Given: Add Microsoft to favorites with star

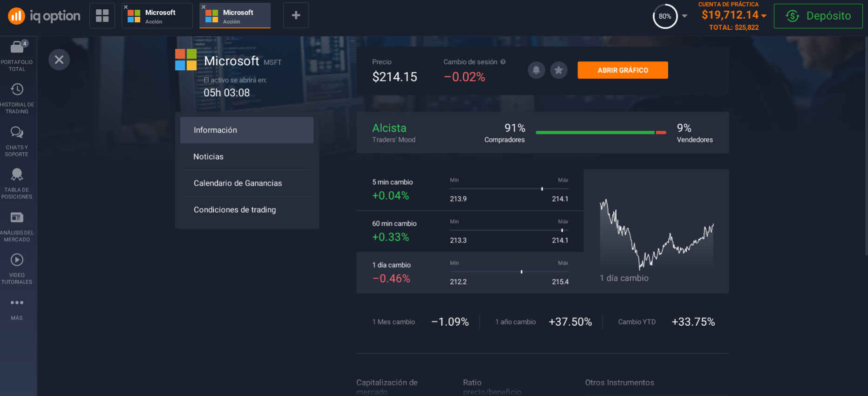Looking at the screenshot, I should pos(559,70).
